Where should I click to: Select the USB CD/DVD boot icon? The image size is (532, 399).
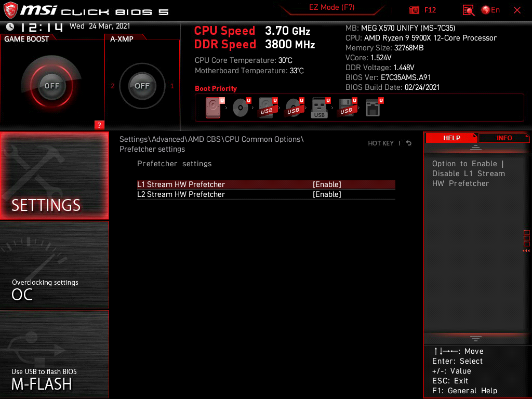tap(295, 108)
